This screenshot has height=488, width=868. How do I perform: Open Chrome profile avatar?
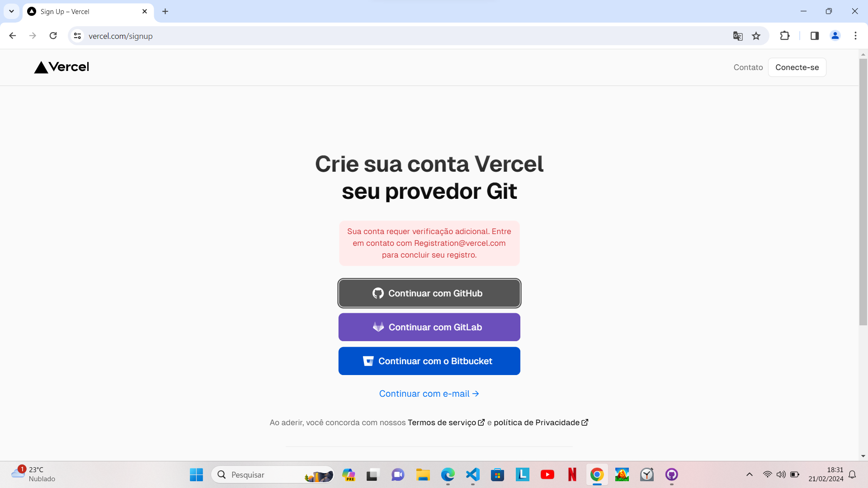pyautogui.click(x=835, y=36)
